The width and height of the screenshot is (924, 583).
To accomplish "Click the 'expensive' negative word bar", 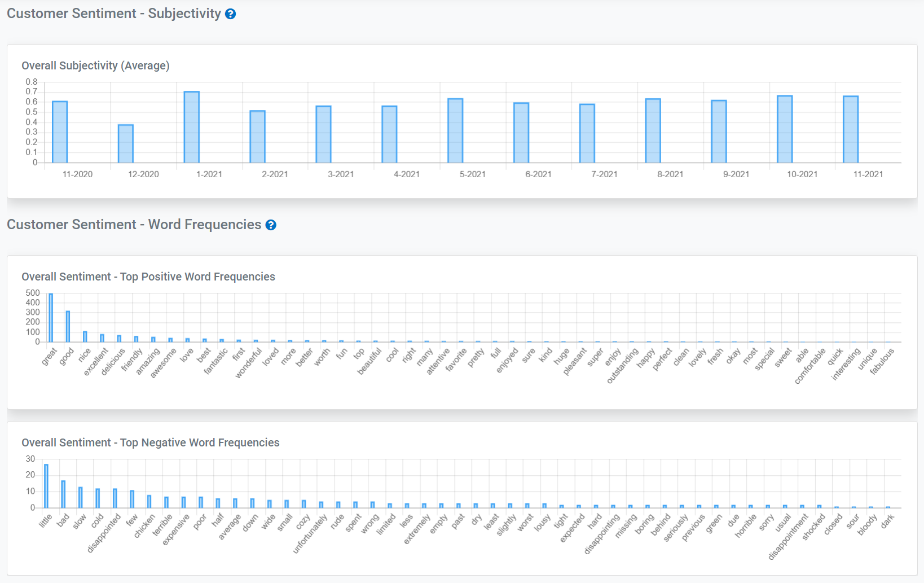I will [183, 503].
